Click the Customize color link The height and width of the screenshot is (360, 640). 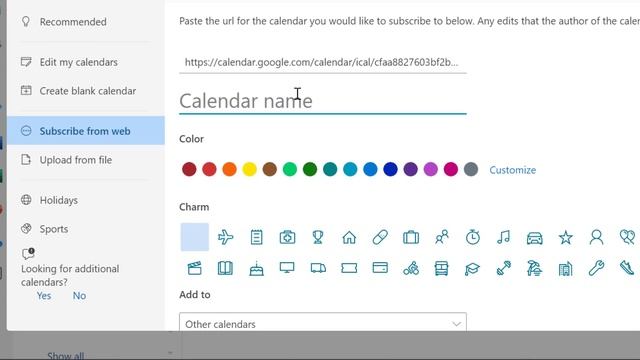click(x=513, y=170)
